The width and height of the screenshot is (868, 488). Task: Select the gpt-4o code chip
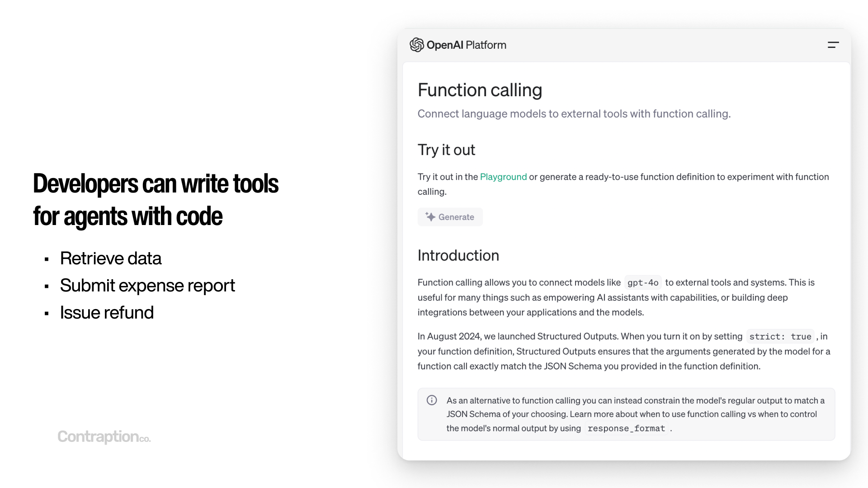click(x=642, y=282)
